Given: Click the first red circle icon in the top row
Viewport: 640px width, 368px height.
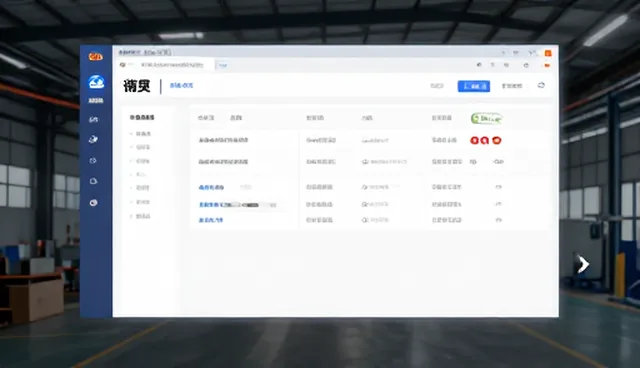Looking at the screenshot, I should [474, 140].
